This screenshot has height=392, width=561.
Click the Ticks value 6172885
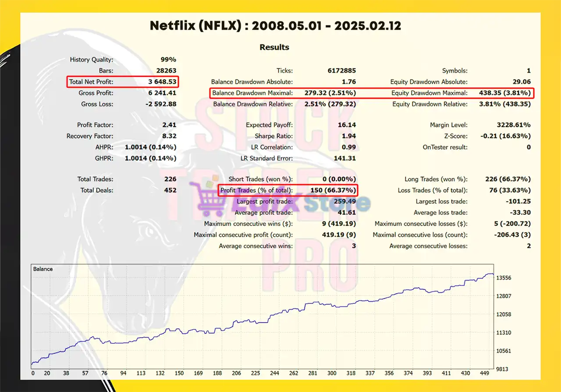tap(342, 71)
